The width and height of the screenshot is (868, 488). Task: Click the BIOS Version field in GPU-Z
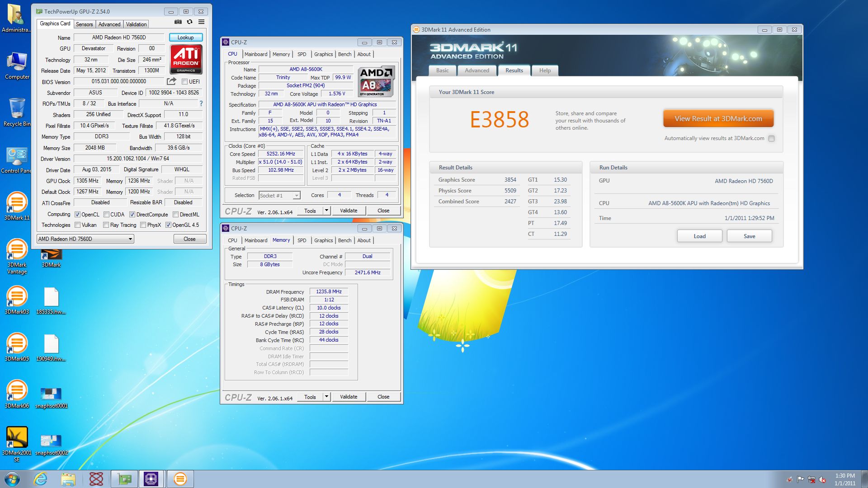coord(119,82)
